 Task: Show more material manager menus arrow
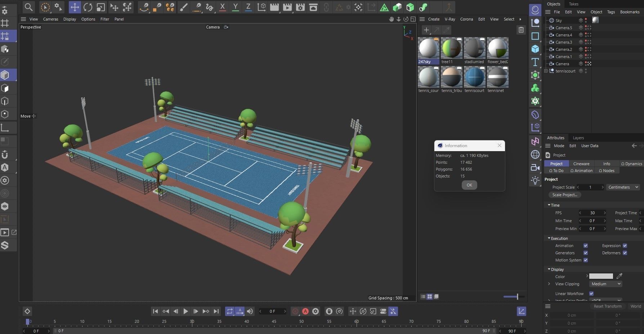pyautogui.click(x=520, y=19)
